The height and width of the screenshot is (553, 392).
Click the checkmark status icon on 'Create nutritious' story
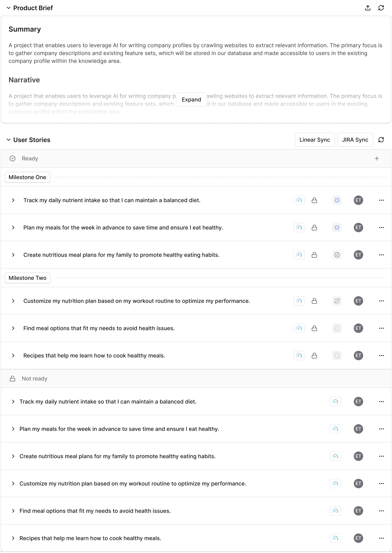click(337, 255)
